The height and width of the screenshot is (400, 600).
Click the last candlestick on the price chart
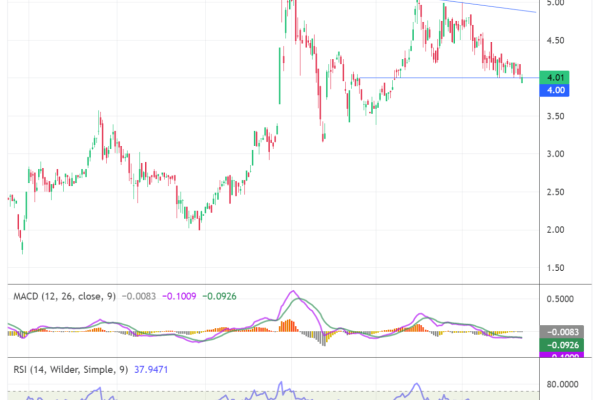[523, 77]
